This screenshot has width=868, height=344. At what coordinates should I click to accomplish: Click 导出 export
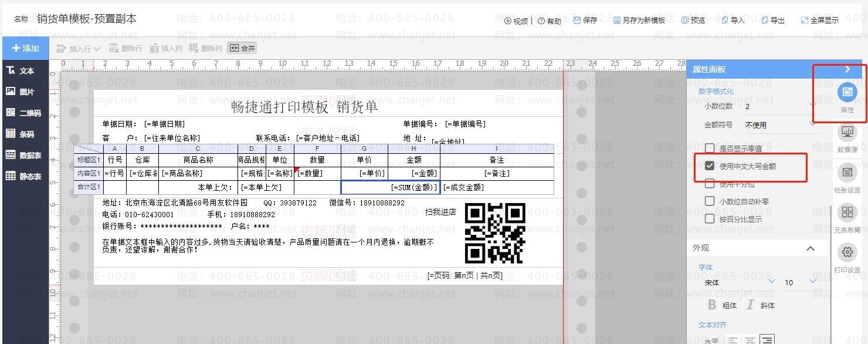pos(773,21)
